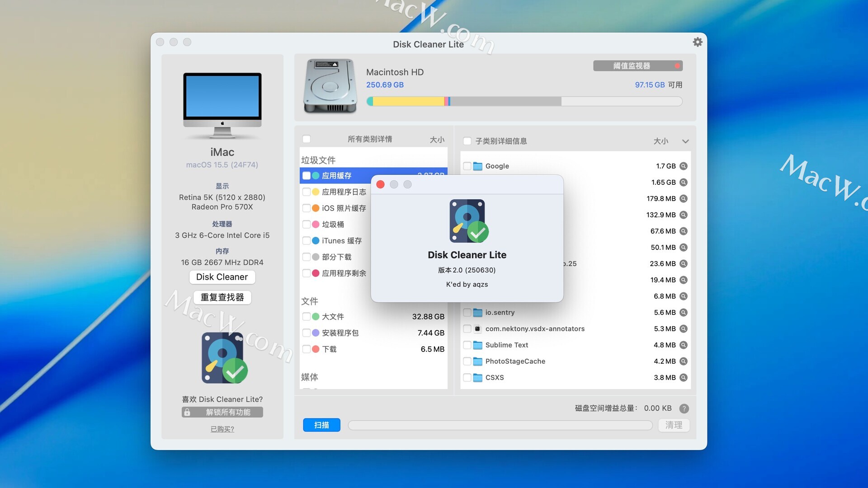The height and width of the screenshot is (488, 868).
Task: Check the 垃圾桶 checkbox
Action: tap(307, 225)
